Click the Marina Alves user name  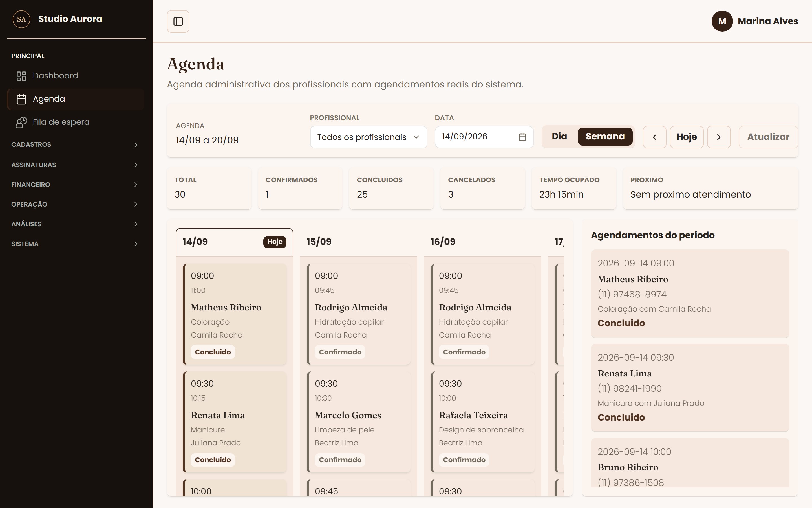click(x=768, y=21)
